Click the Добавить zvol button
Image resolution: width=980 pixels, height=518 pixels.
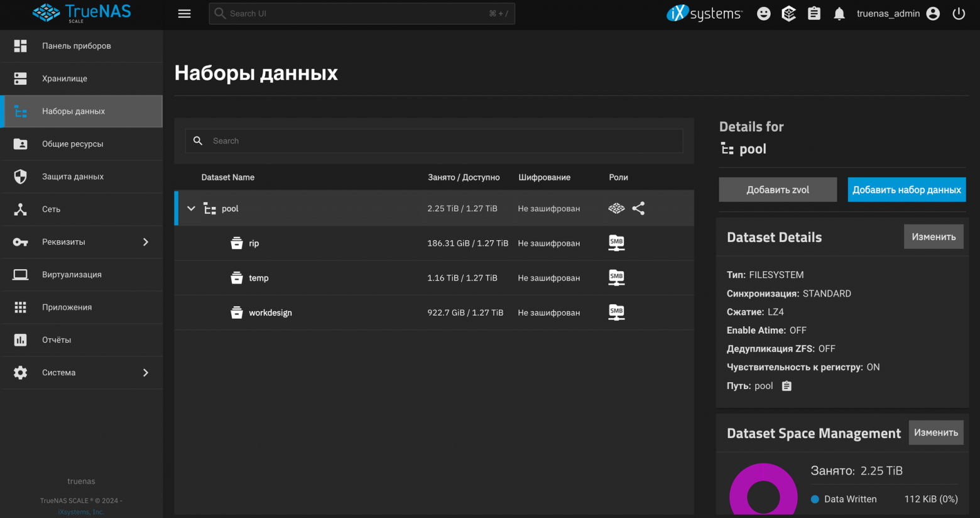[778, 189]
